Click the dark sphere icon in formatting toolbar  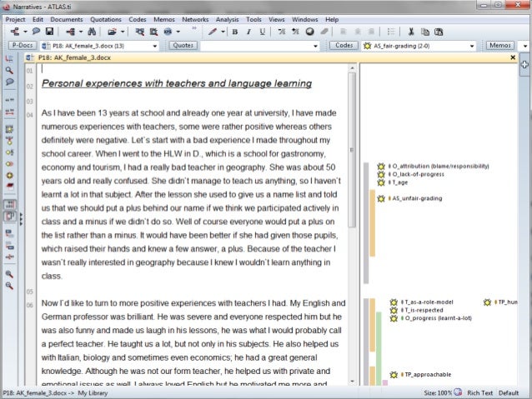click(309, 32)
